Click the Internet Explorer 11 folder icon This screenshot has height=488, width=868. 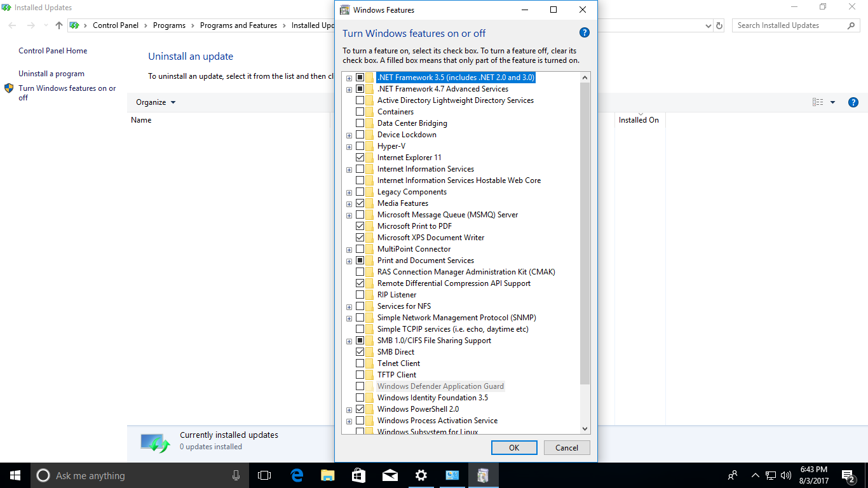(x=370, y=158)
